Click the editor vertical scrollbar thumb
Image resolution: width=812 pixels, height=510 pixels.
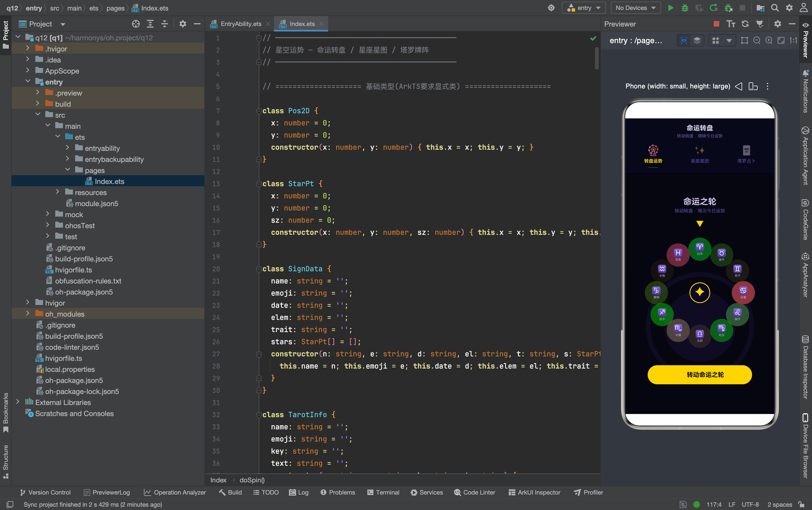(597, 58)
